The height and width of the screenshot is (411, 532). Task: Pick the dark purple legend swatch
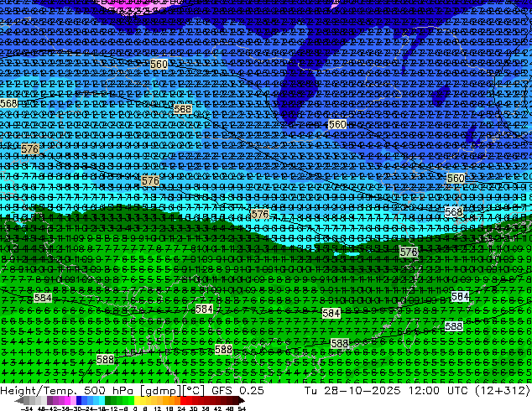[x=50, y=400]
